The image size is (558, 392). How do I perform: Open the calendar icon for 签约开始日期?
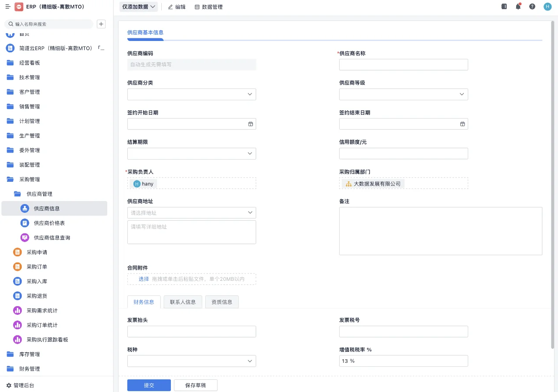pos(251,124)
